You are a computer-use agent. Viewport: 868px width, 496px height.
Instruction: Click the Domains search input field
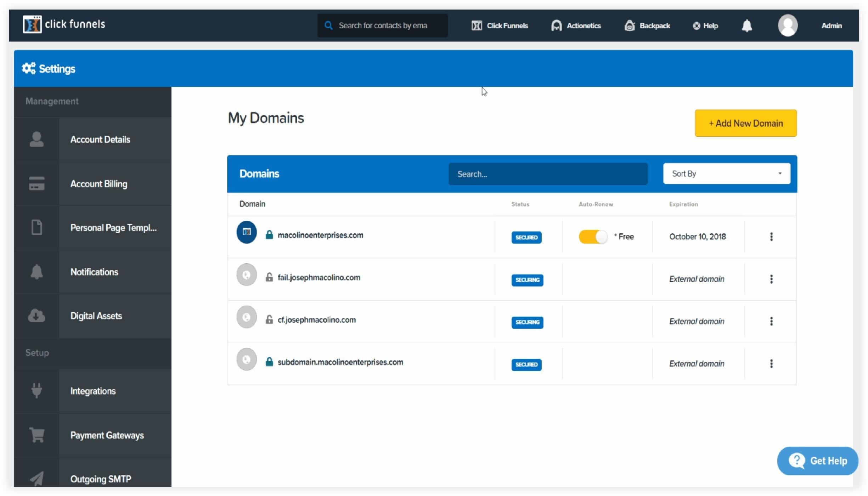pyautogui.click(x=548, y=174)
